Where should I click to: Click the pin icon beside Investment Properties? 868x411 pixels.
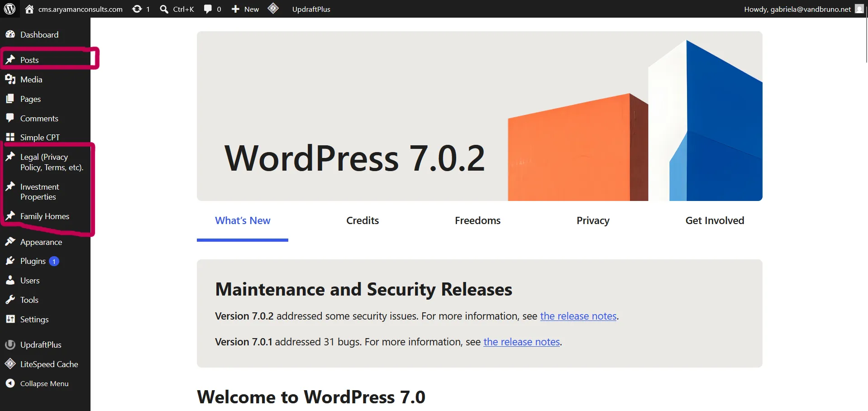pyautogui.click(x=10, y=186)
